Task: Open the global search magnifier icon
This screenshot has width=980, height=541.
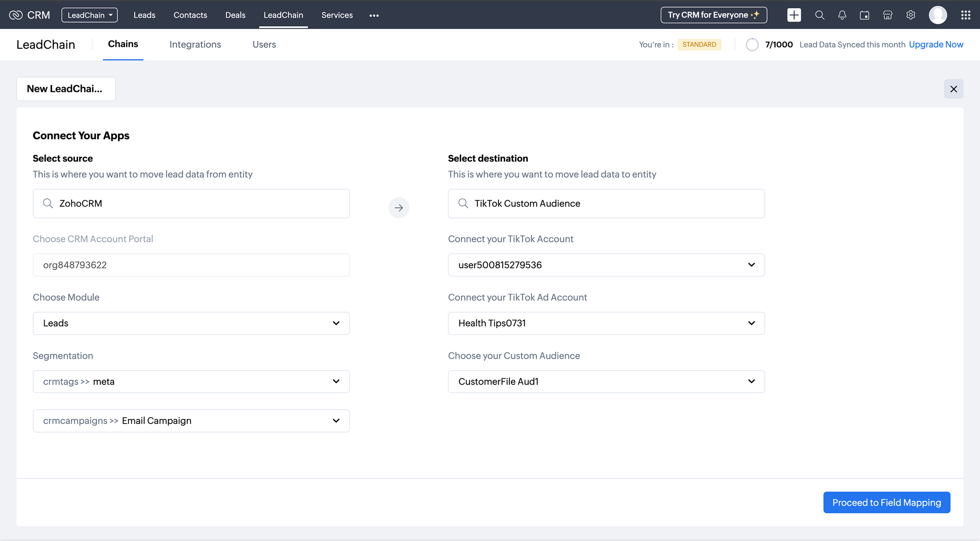Action: (x=819, y=15)
